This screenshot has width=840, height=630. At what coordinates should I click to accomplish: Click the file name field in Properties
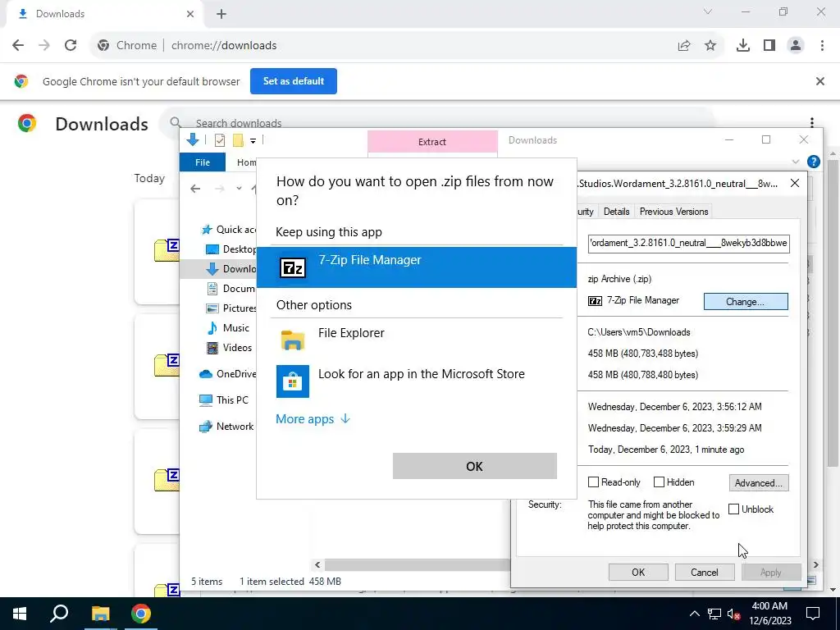click(x=688, y=243)
